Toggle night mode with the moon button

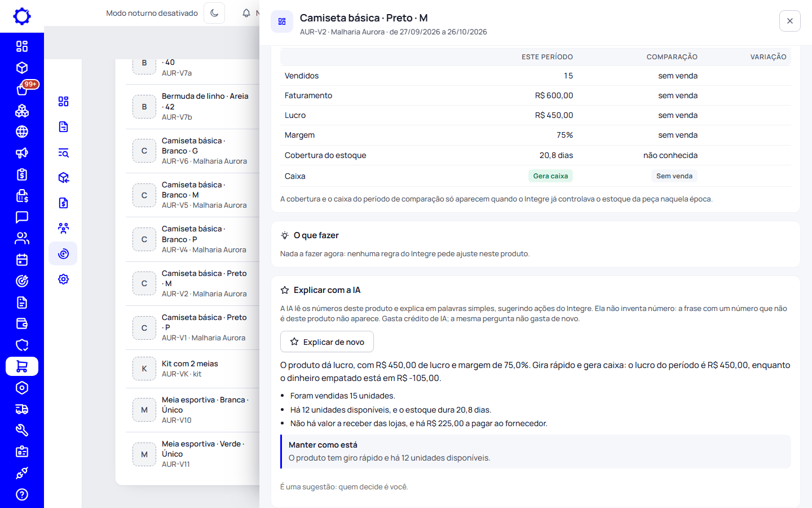(x=214, y=13)
